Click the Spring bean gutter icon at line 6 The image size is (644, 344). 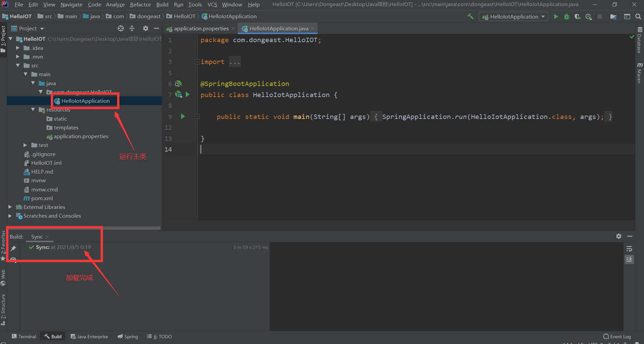[178, 84]
